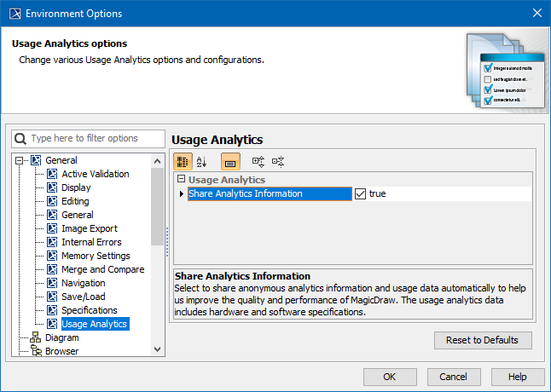Image resolution: width=551 pixels, height=392 pixels.
Task: Open Merge and Compare options
Action: coord(102,269)
